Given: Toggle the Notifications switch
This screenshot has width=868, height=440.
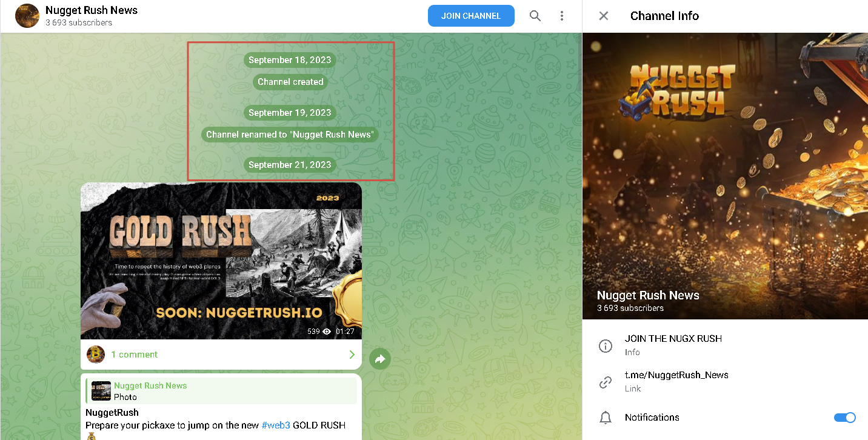Looking at the screenshot, I should (844, 418).
